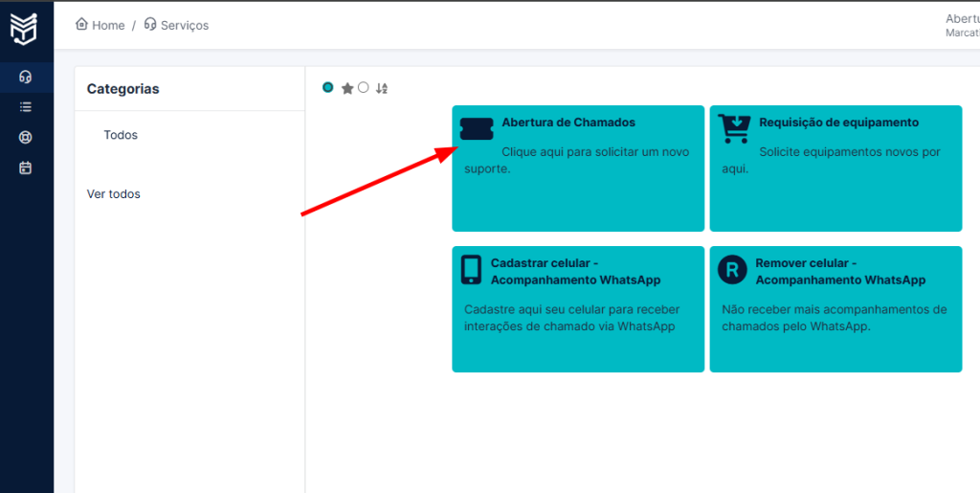Click the shield logo at top left

coord(24,29)
